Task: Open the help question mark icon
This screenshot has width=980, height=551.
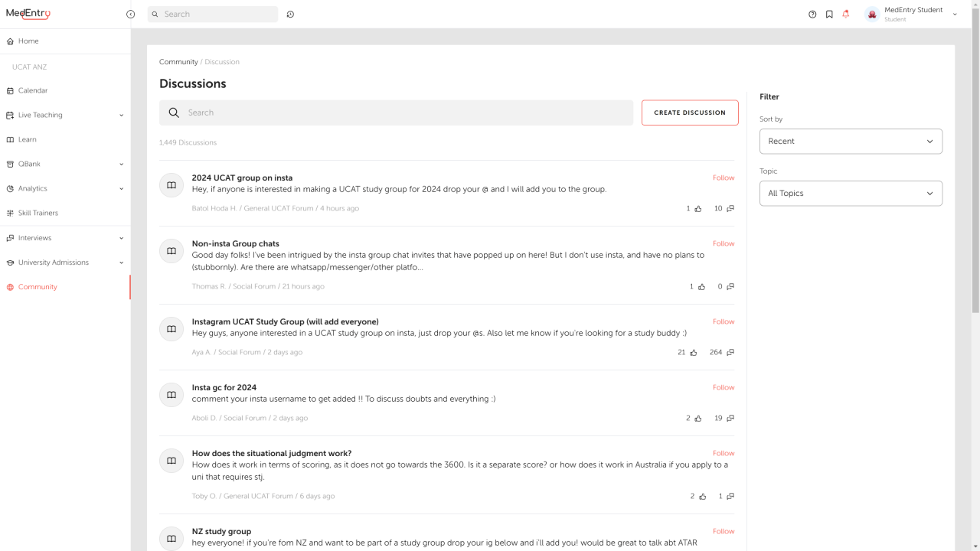Action: 812,15
